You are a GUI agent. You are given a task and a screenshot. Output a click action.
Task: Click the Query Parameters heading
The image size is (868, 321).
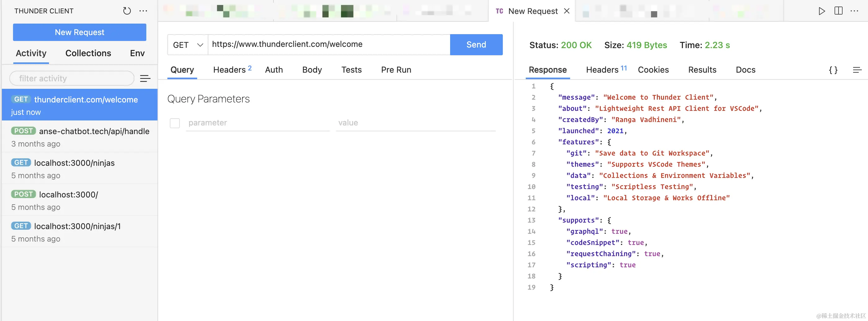(208, 99)
